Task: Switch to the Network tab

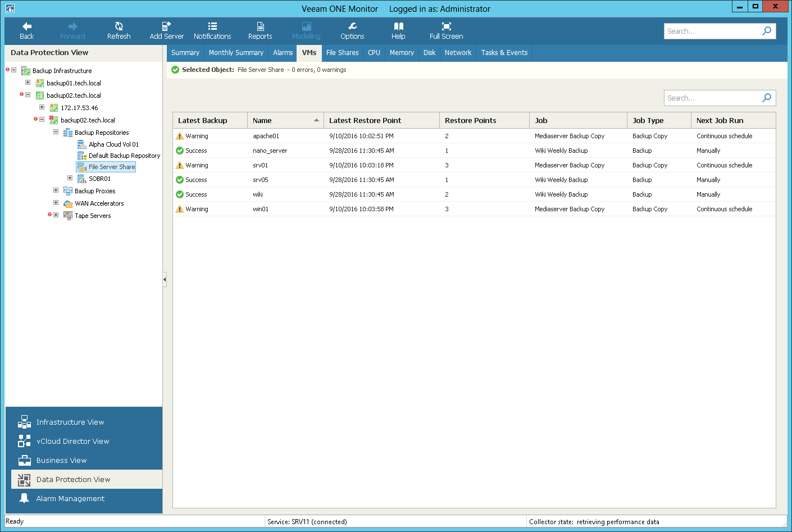Action: [458, 53]
